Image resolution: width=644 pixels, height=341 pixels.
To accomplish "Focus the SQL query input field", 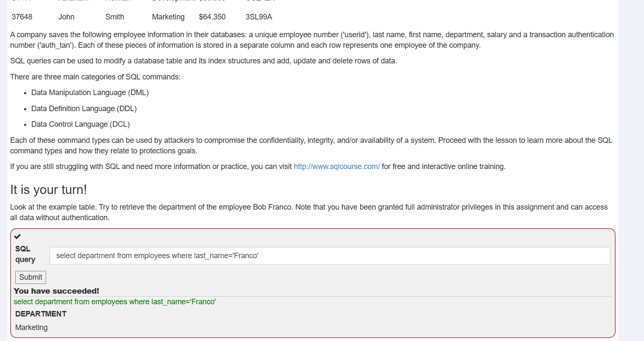I will click(x=330, y=256).
